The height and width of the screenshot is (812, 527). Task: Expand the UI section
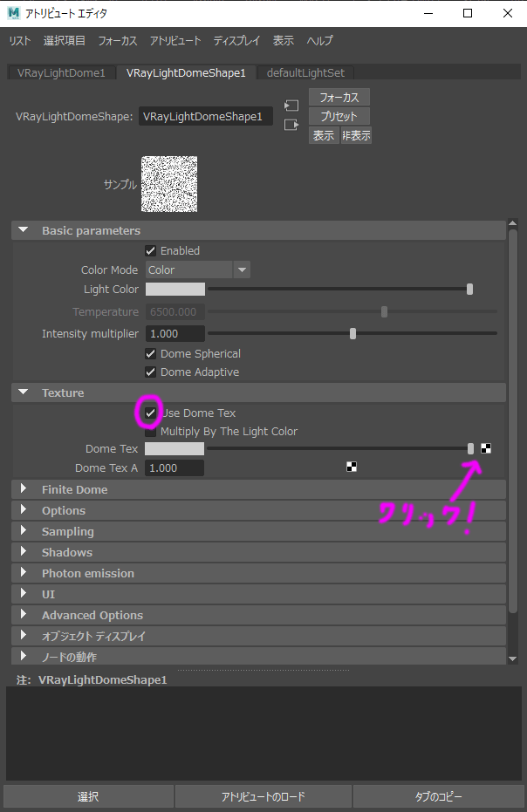click(24, 593)
